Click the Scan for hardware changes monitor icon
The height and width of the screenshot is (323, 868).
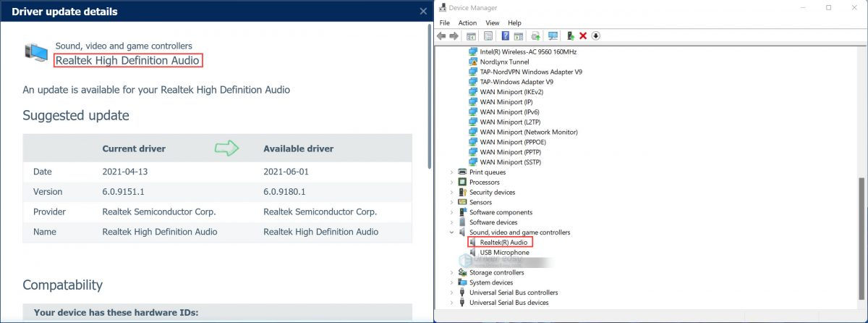[x=553, y=35]
